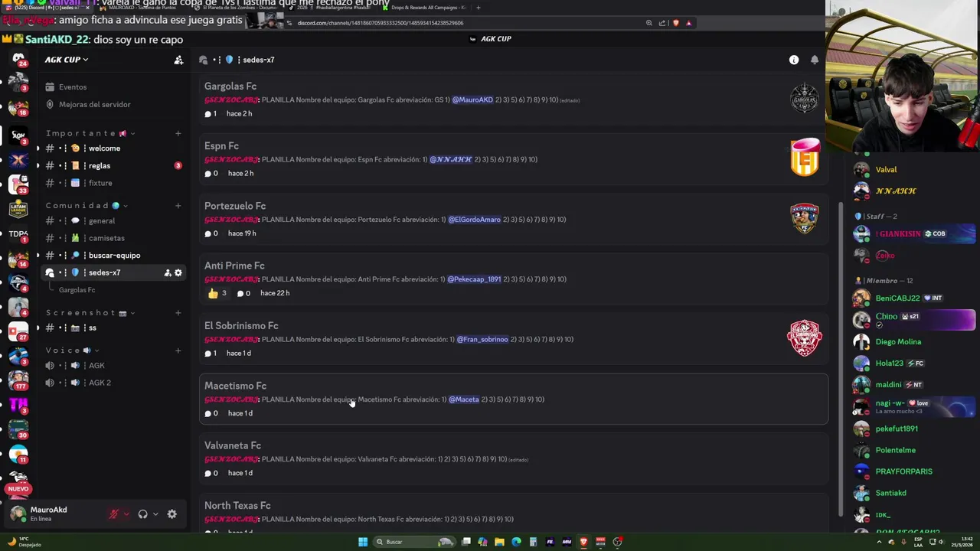The width and height of the screenshot is (980, 551).
Task: Collapse the Screenshot category
Action: point(90,312)
